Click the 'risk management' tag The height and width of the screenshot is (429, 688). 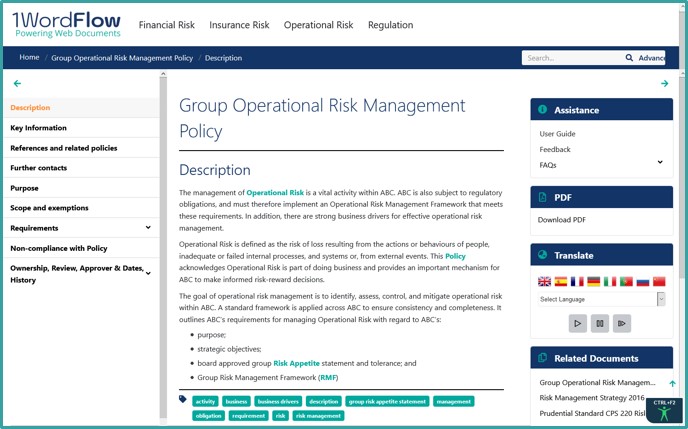pos(319,415)
